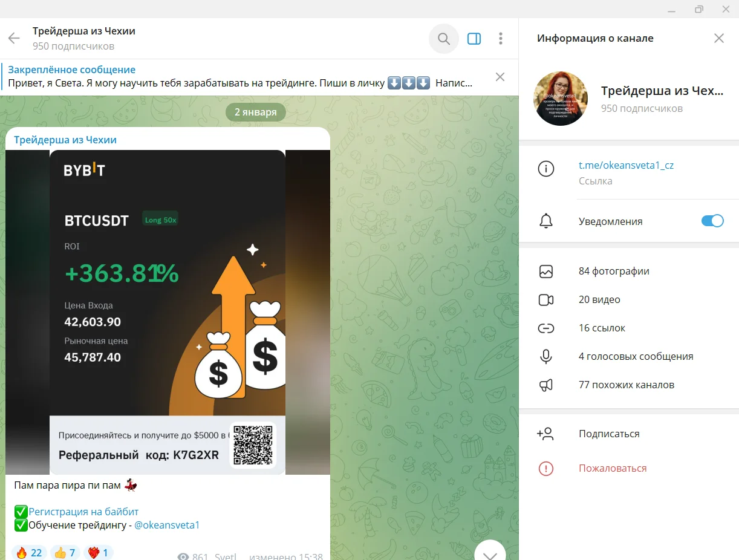Click the Регистрация на байбит link
The width and height of the screenshot is (739, 560).
(83, 512)
